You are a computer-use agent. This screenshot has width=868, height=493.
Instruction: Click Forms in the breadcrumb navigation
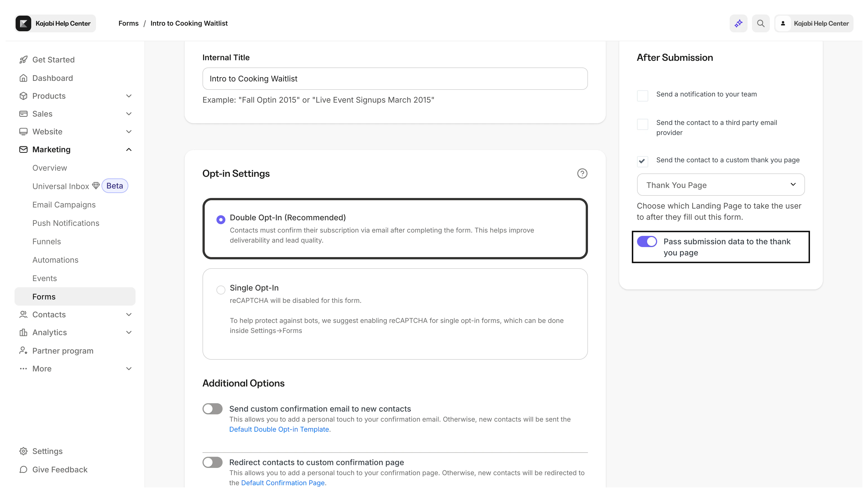point(128,23)
